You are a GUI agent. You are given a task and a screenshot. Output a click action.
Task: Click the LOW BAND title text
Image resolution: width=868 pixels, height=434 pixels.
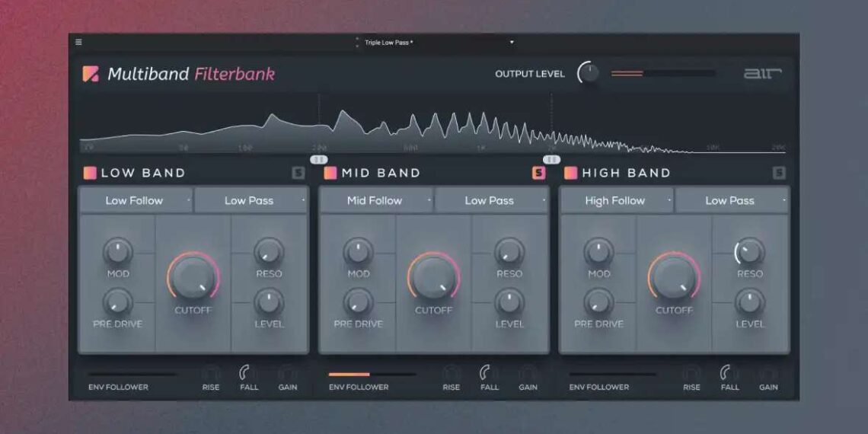pos(143,174)
